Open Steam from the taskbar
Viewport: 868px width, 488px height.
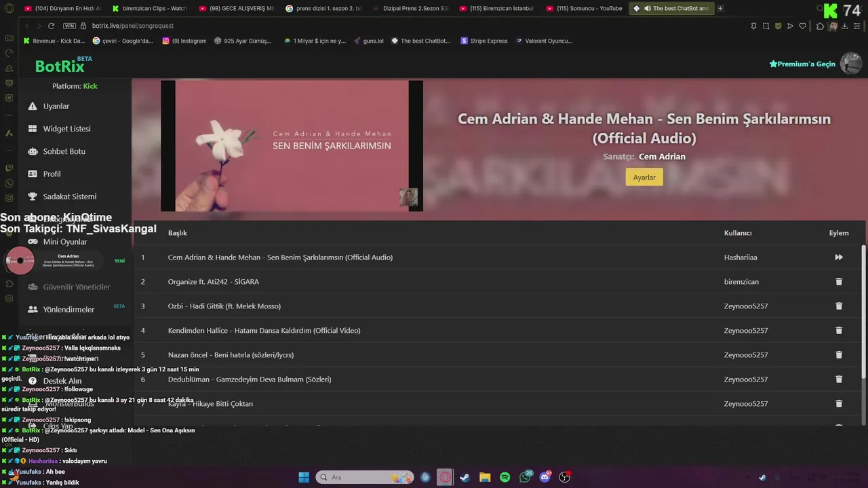pos(465,477)
